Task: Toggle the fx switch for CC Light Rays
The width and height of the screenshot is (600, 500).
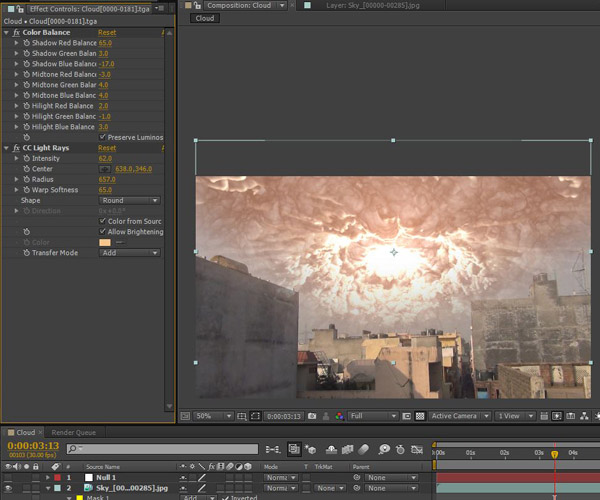Action: 17,148
